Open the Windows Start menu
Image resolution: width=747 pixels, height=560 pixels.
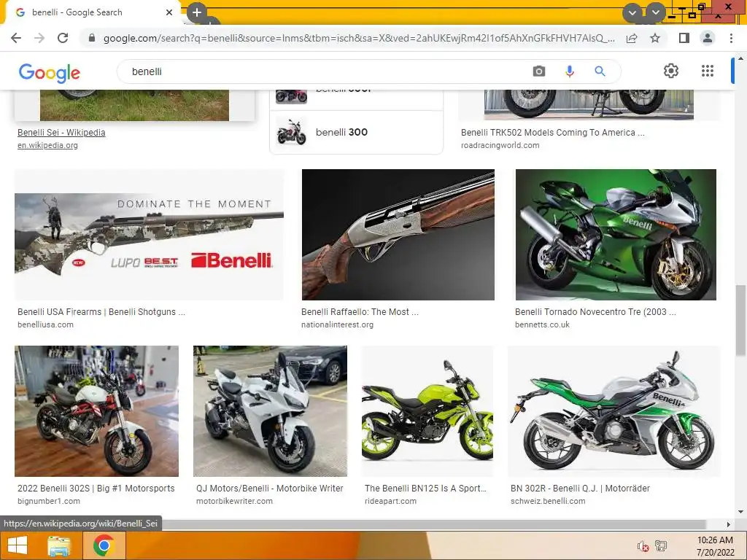pos(18,545)
